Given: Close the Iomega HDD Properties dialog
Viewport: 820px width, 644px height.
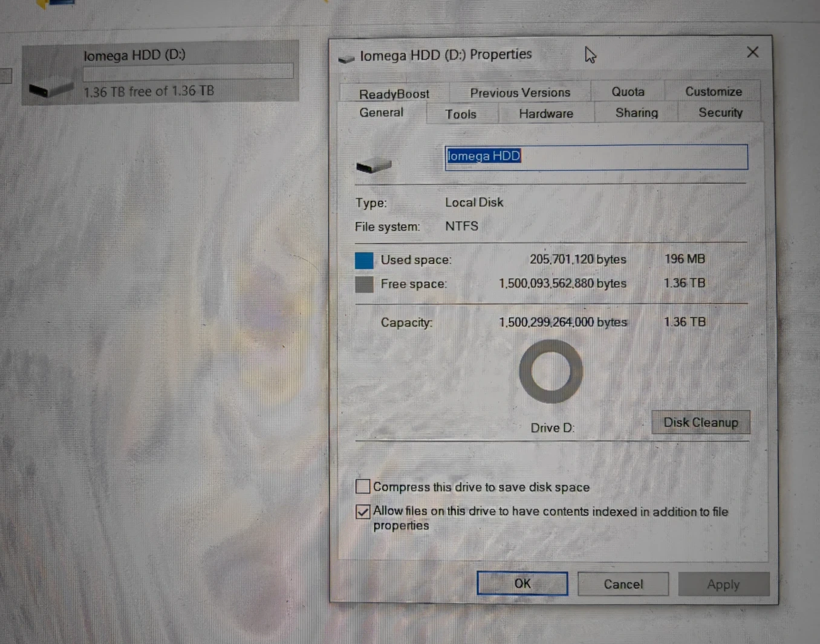Looking at the screenshot, I should coord(753,53).
